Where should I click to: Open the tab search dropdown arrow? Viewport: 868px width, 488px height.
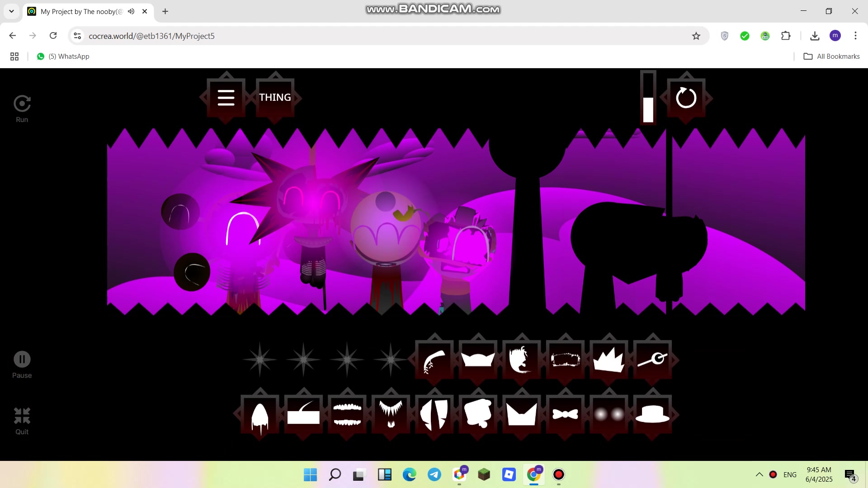click(11, 11)
